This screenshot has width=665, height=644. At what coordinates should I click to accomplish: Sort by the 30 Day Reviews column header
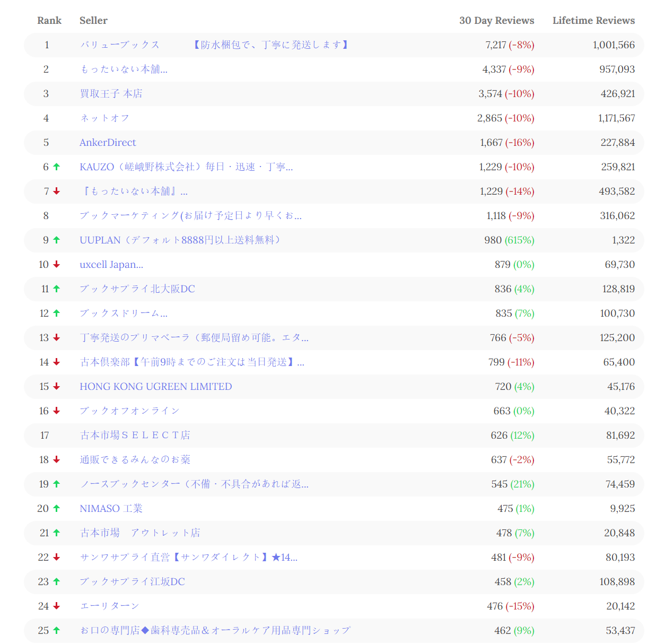coord(497,20)
